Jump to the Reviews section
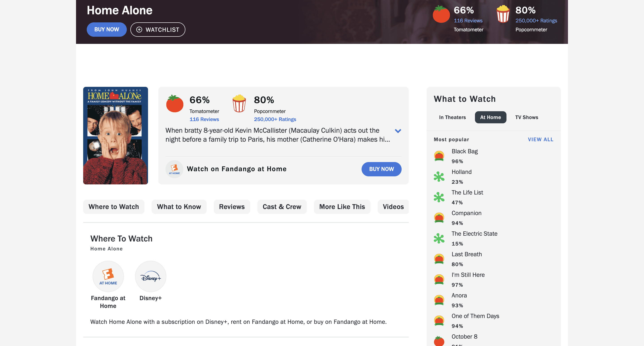The image size is (644, 346). pos(232,207)
